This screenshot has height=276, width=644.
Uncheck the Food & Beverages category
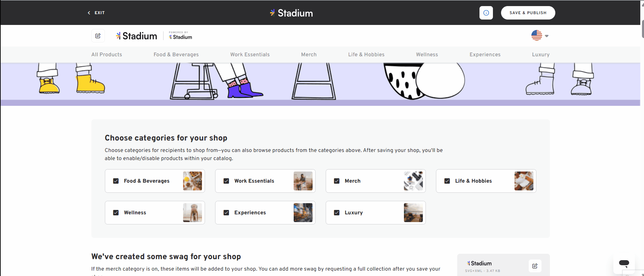[116, 181]
